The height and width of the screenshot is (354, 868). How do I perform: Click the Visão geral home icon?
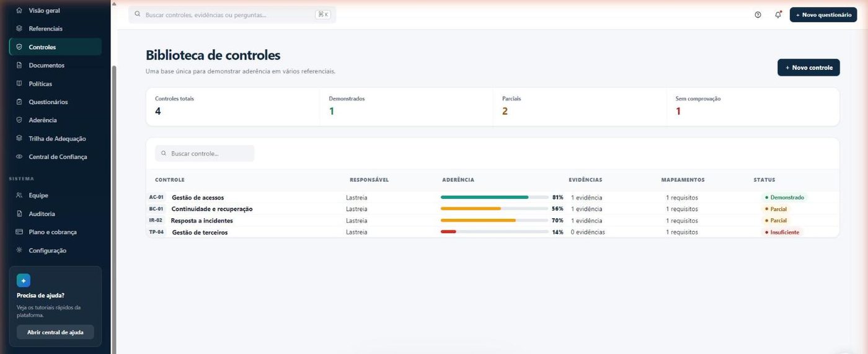(19, 11)
